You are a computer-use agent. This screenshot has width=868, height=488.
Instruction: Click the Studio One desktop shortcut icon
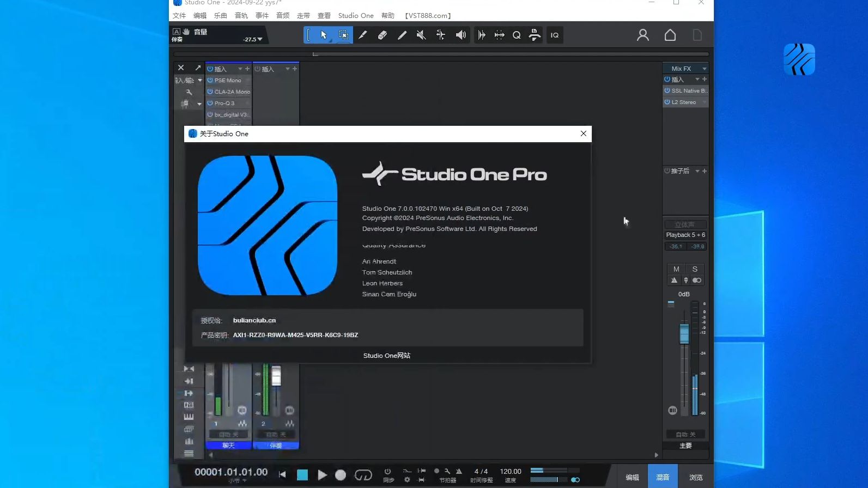(799, 59)
